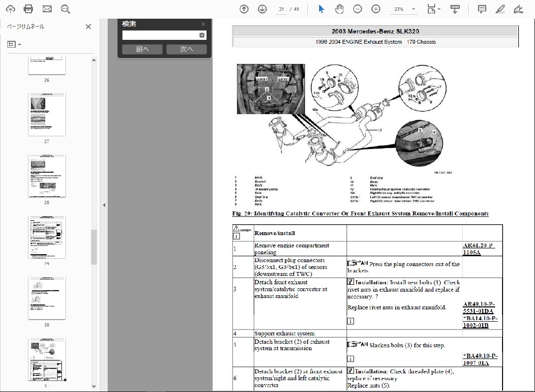
Task: Open the find text magnifier icon
Action: click(65, 9)
